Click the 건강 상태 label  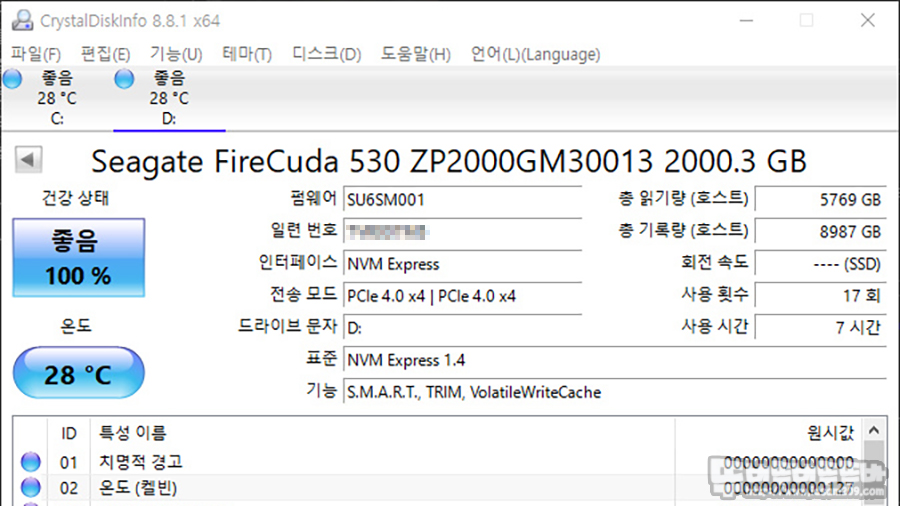tap(75, 198)
